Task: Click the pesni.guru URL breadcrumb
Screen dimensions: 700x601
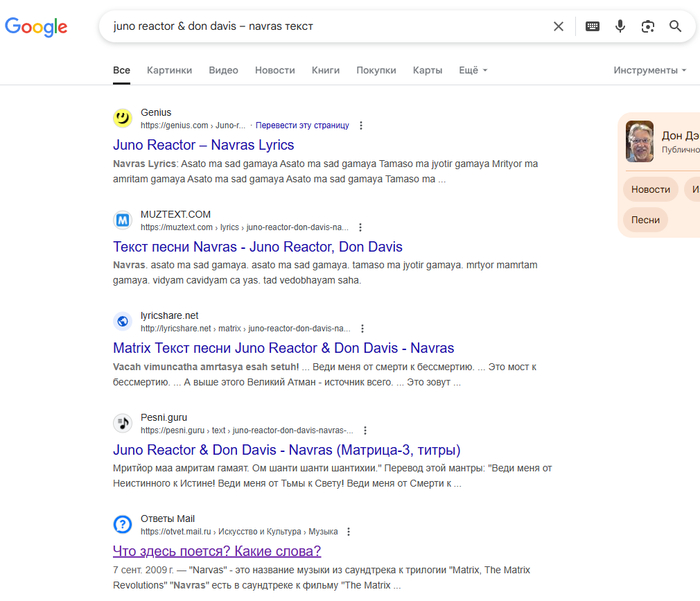Action: point(246,430)
